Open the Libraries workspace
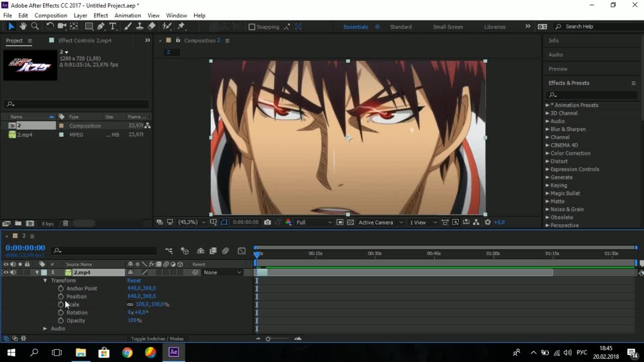The image size is (644, 362). point(495,27)
